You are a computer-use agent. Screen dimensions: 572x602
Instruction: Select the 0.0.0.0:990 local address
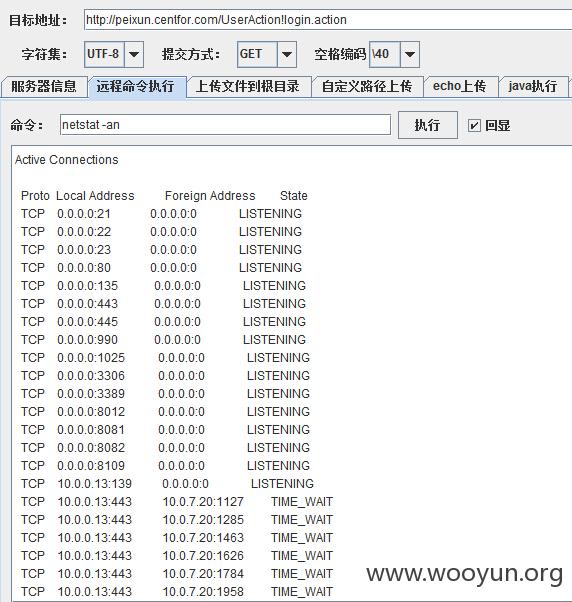click(88, 340)
